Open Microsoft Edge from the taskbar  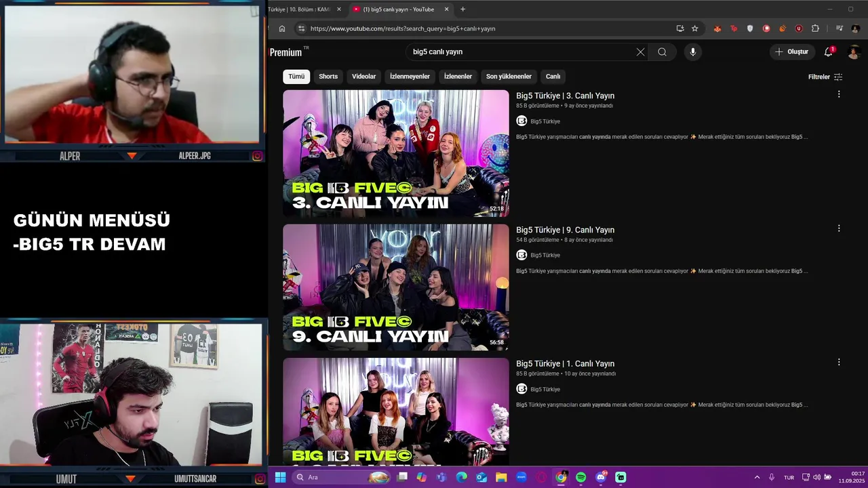point(461,477)
